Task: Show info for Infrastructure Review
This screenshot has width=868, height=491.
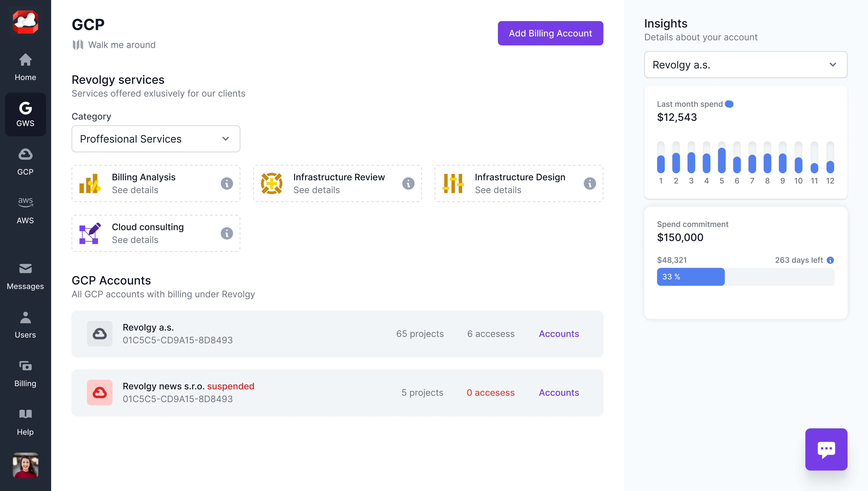Action: [x=408, y=183]
